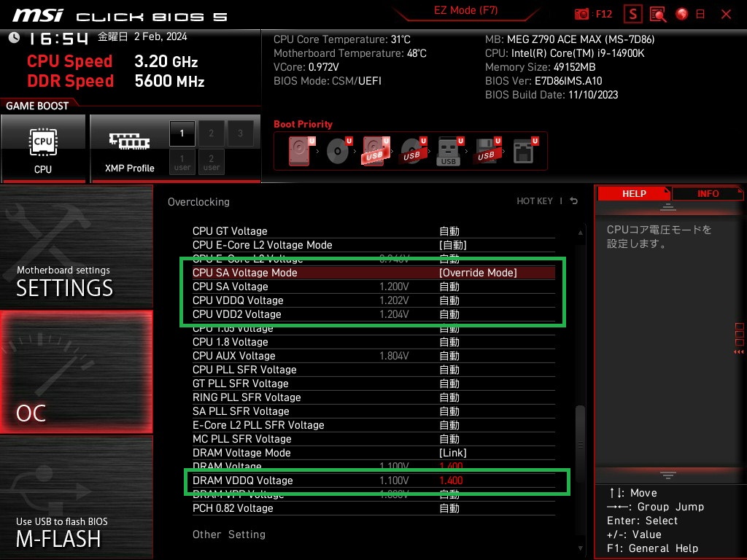
Task: Open the OC overclocking section
Action: [76, 372]
